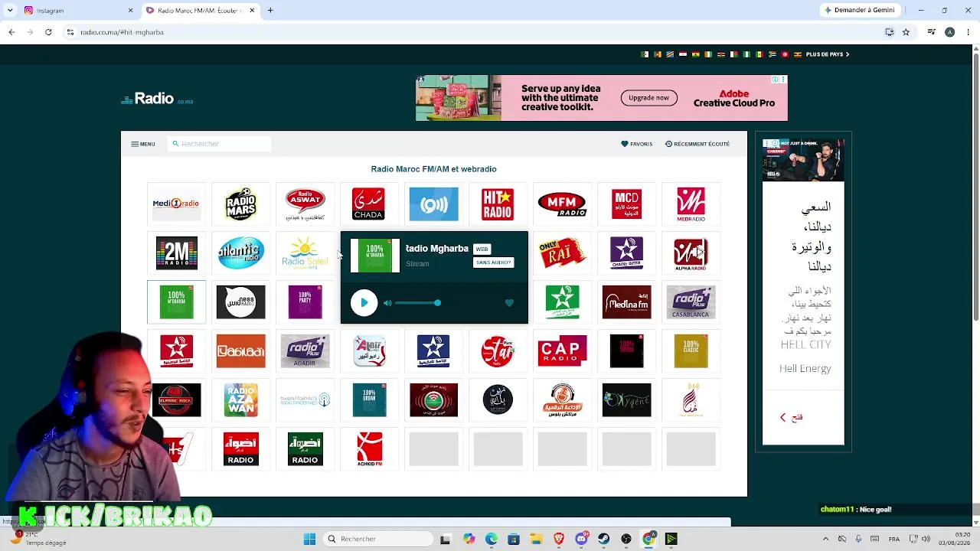Viewport: 980px width, 551px height.
Task: Select the 100% Classic station
Action: click(691, 351)
